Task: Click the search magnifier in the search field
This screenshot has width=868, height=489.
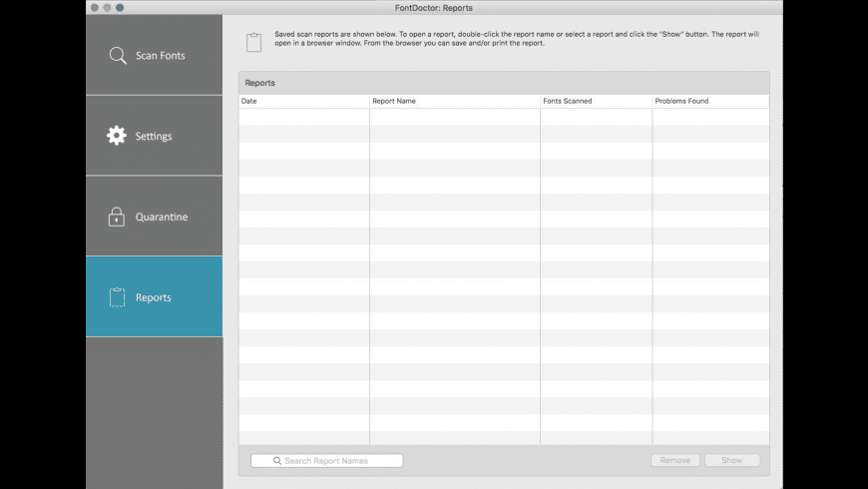Action: (276, 461)
